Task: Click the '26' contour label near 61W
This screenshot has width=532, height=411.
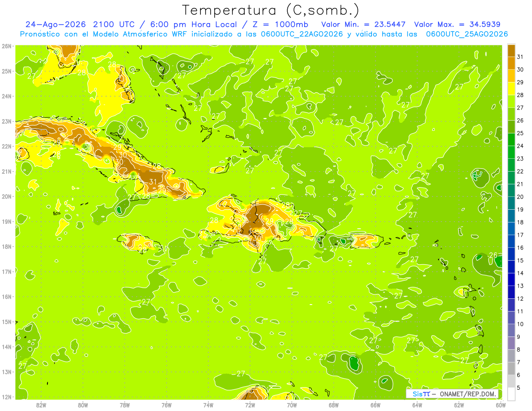Action: (493, 255)
